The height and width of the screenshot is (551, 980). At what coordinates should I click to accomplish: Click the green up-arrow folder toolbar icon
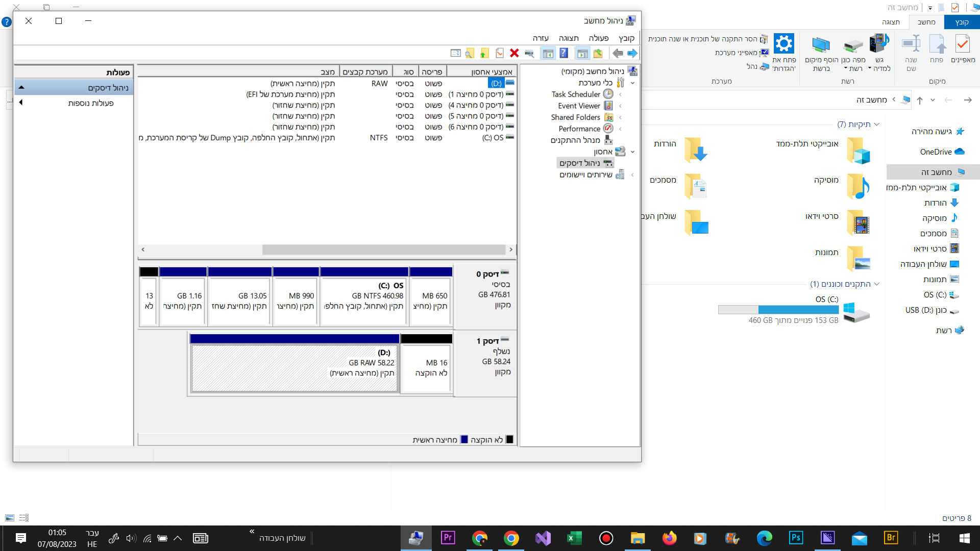tap(484, 53)
